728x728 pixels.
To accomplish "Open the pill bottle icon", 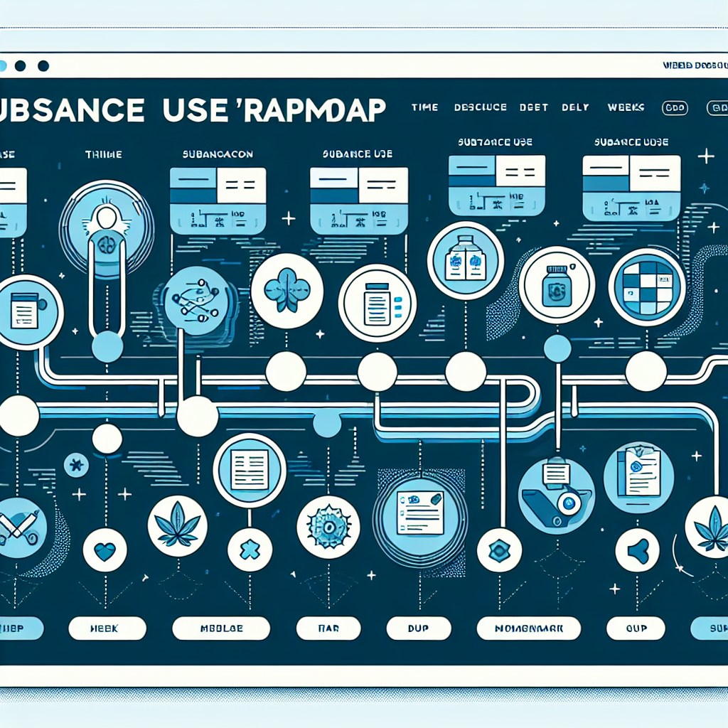I will coord(557,286).
